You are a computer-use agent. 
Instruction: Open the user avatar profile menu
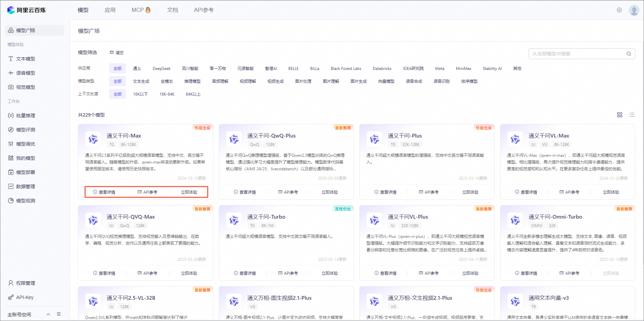tap(634, 10)
